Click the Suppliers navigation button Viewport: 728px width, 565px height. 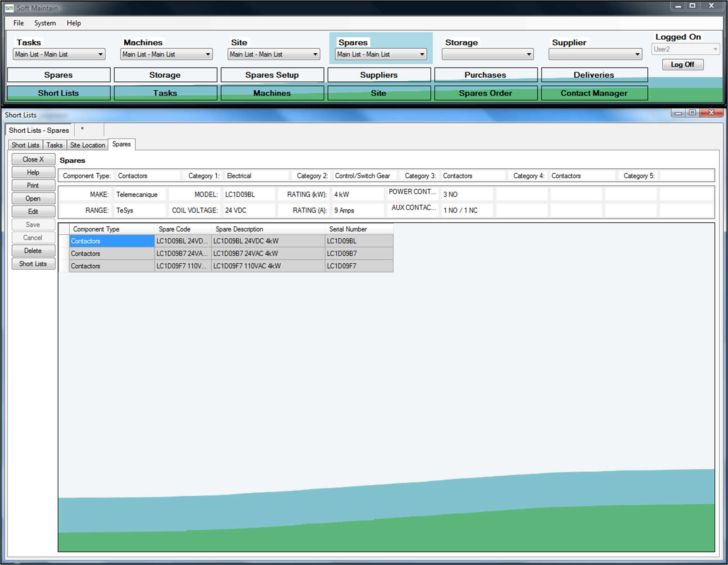(379, 75)
